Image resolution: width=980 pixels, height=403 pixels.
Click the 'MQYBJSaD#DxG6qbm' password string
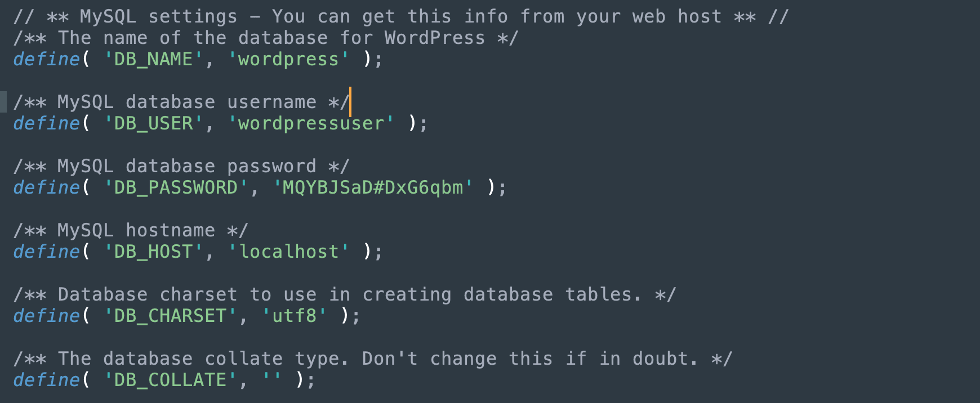point(373,187)
